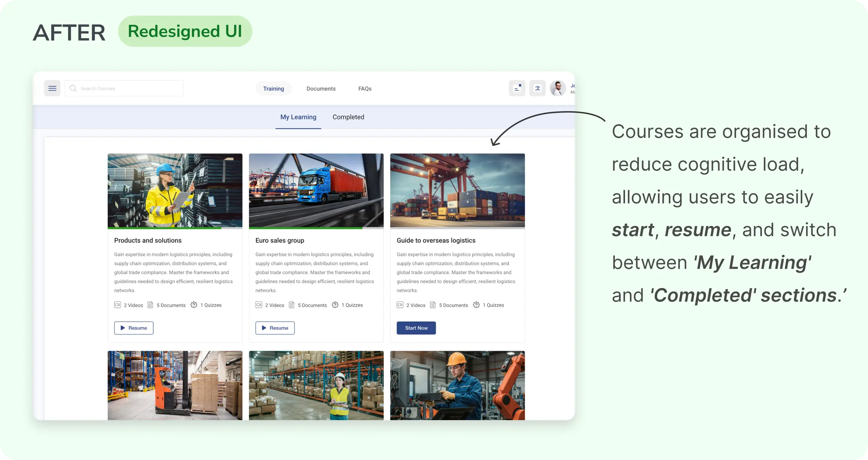Open the hamburger menu icon
Viewport: 868px width, 460px height.
click(x=52, y=88)
